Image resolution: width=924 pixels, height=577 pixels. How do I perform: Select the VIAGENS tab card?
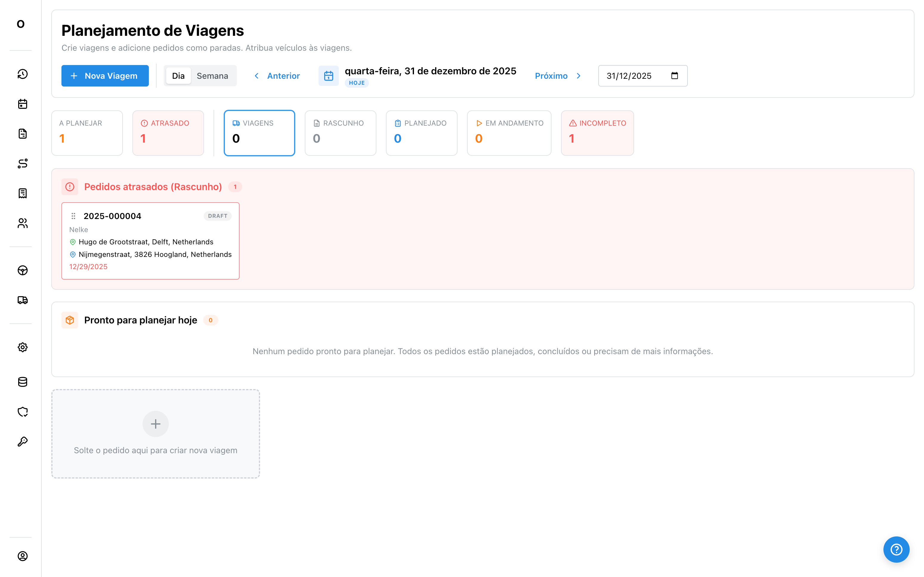pyautogui.click(x=259, y=132)
